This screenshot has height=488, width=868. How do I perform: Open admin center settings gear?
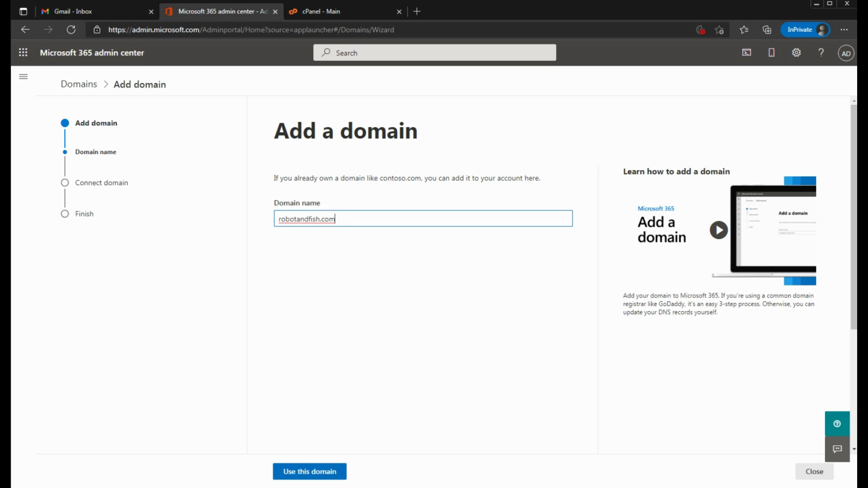[796, 52]
